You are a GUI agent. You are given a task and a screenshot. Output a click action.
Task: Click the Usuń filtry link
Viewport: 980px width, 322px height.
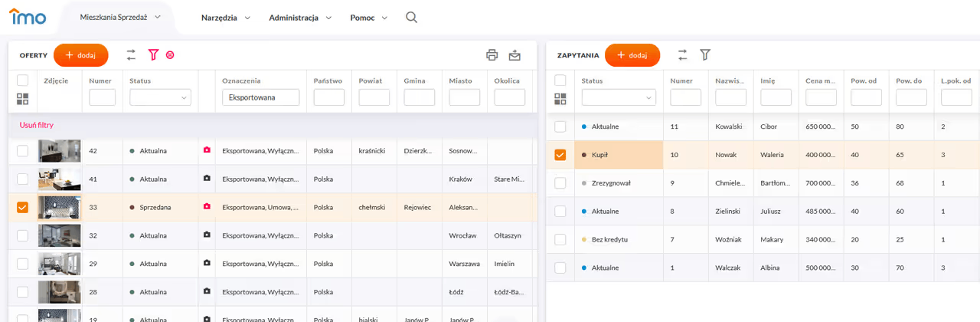[36, 125]
